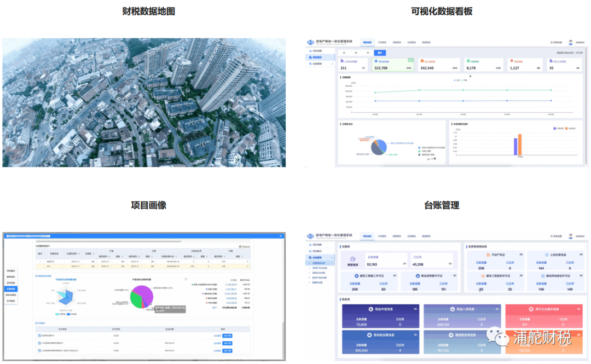Close the 项目画像 dialog with the X
Screen dimensions: 591x364
(x=281, y=236)
